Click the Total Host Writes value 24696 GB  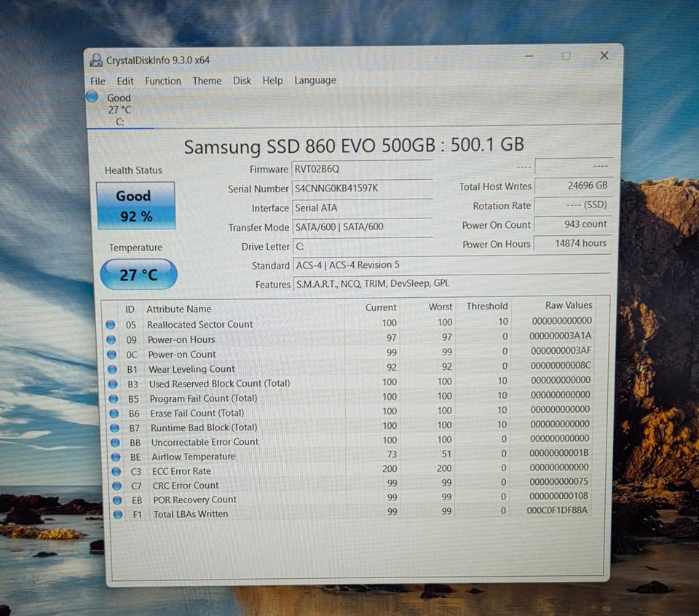click(572, 186)
